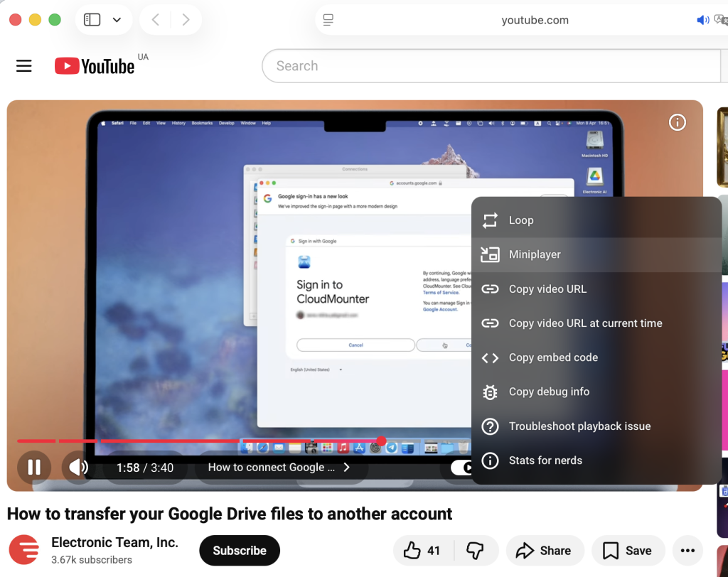
Task: Select Copy video URL menu entry
Action: coord(596,288)
